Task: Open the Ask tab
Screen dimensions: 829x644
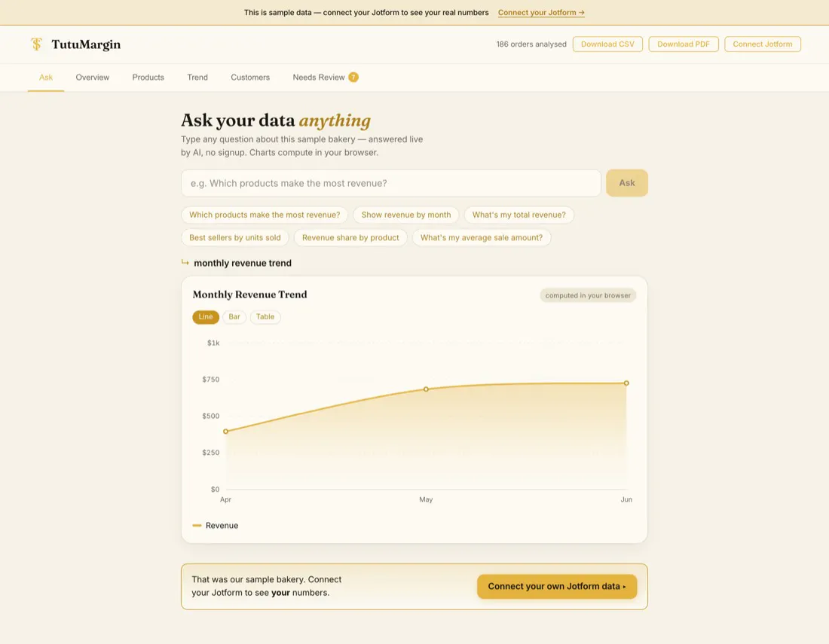Action: pyautogui.click(x=46, y=77)
